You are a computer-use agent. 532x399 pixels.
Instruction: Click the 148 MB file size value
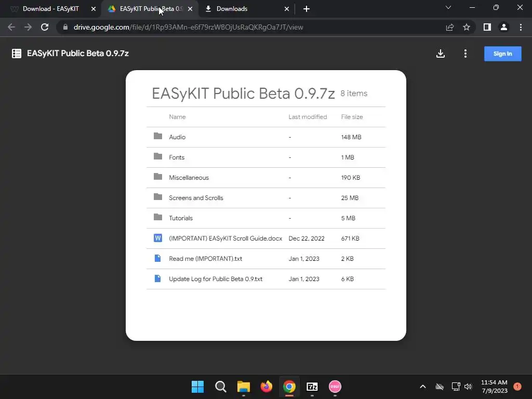click(351, 137)
